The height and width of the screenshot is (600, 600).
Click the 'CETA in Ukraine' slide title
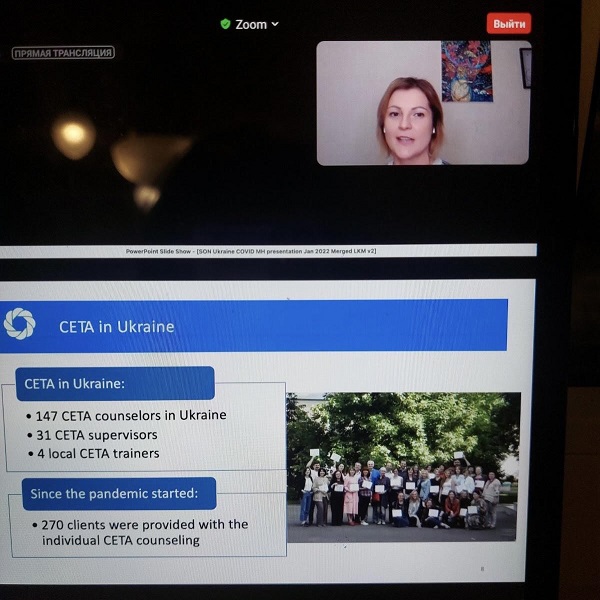tap(117, 327)
